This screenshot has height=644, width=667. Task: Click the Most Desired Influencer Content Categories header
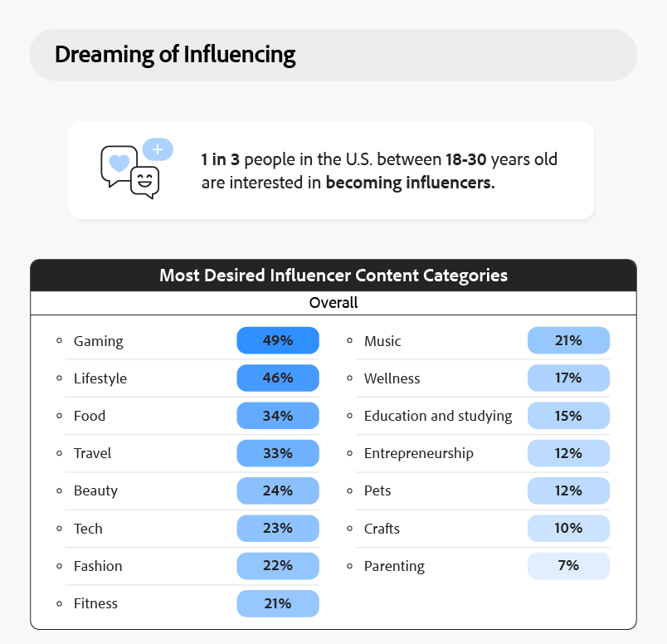click(x=333, y=276)
